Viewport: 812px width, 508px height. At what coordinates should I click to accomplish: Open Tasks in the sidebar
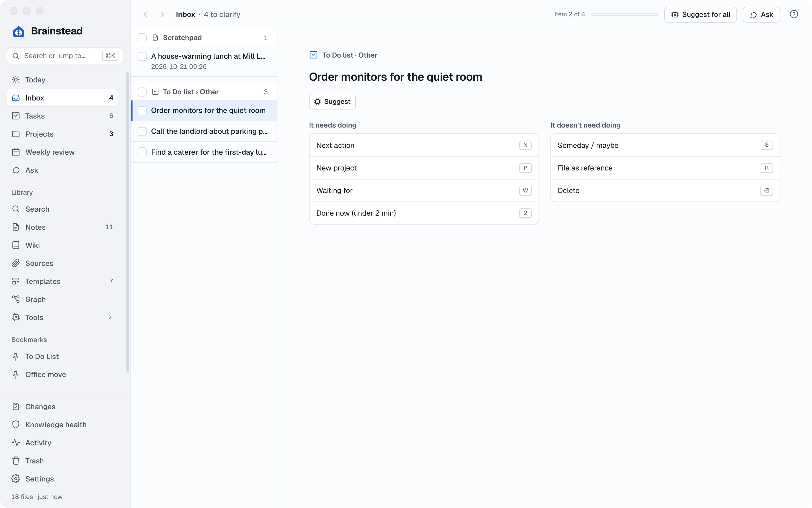(62, 116)
